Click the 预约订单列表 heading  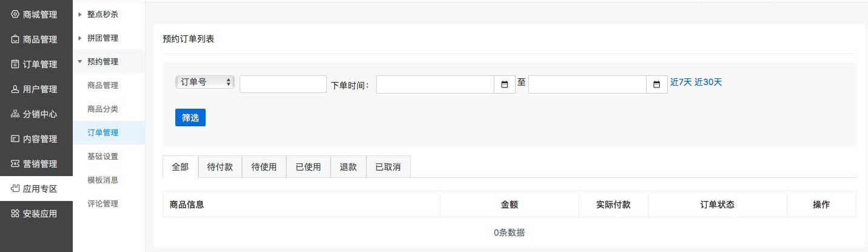[x=189, y=39]
